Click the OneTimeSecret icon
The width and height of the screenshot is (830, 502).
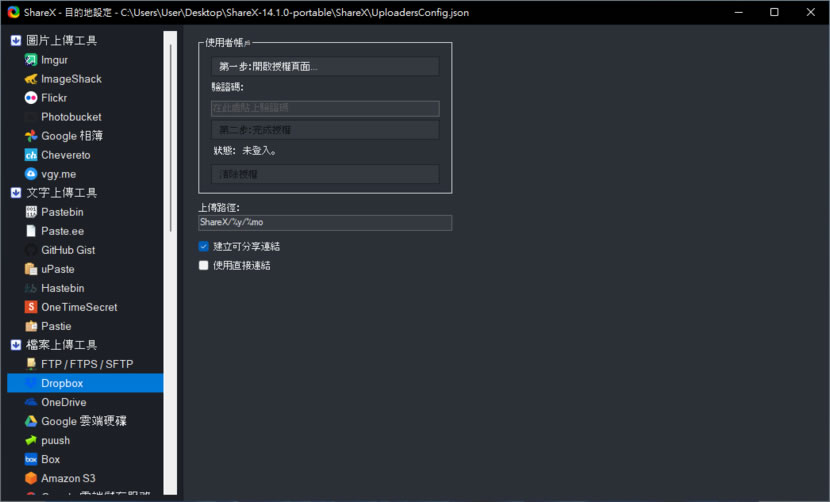point(31,307)
